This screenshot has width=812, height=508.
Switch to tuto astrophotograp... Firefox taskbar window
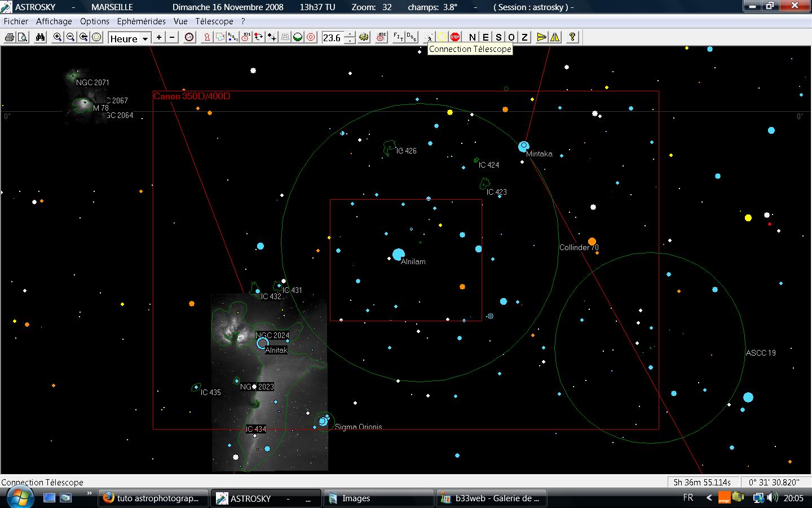click(153, 498)
